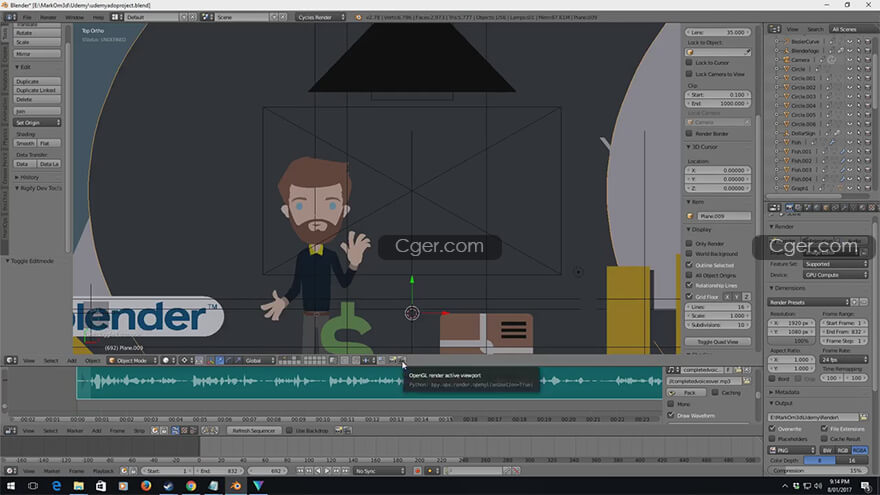Enable the Only Render checkbox

(x=689, y=244)
